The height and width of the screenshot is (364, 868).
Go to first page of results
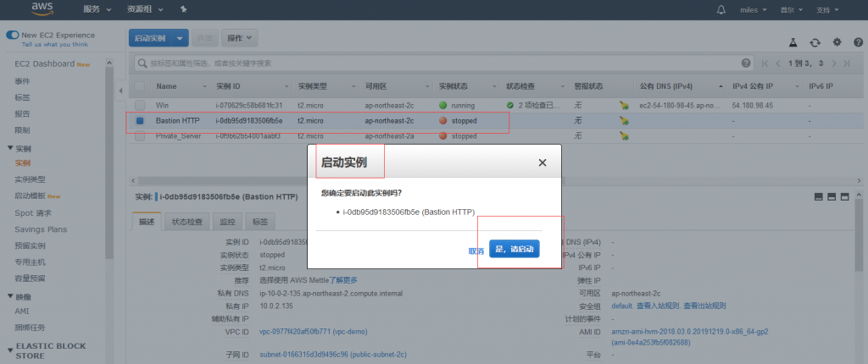coord(765,63)
